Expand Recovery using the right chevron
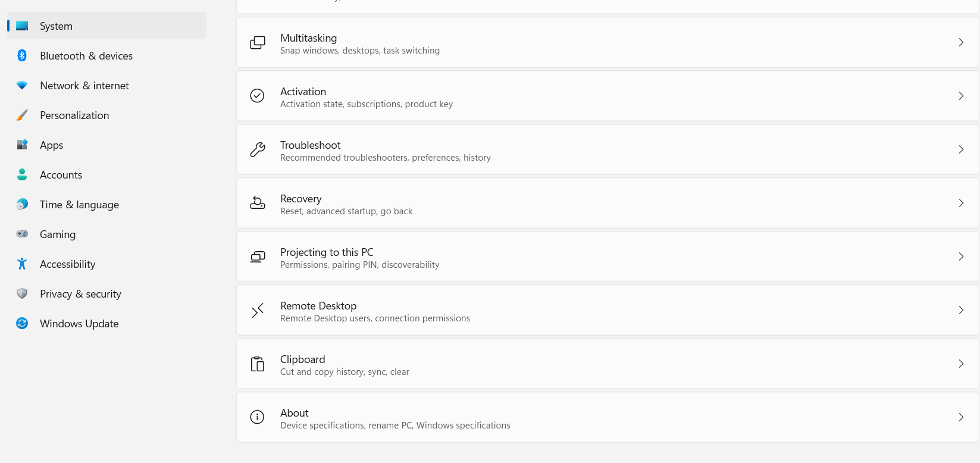 (961, 203)
